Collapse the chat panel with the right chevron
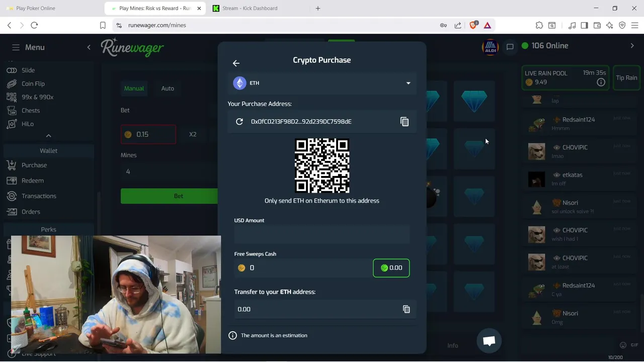 [x=632, y=46]
